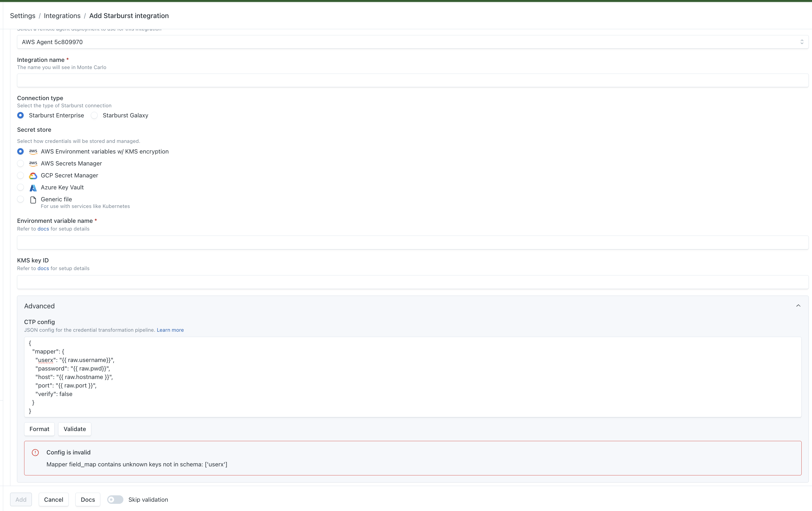Image resolution: width=812 pixels, height=511 pixels.
Task: Click the KMS key ID text field
Action: coord(412,282)
